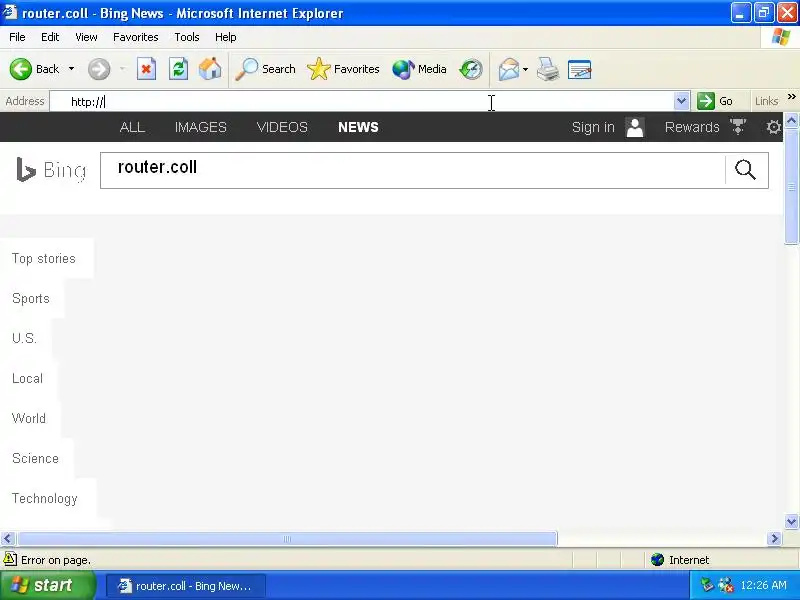Screen dimensions: 800x600
Task: Expand the Address bar dropdown list
Action: [x=681, y=101]
